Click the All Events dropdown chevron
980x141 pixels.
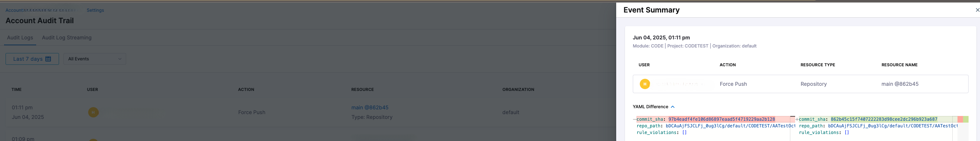pos(120,59)
